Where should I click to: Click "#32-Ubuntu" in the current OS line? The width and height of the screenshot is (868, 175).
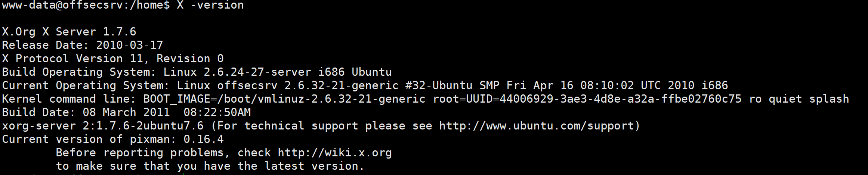coord(439,86)
